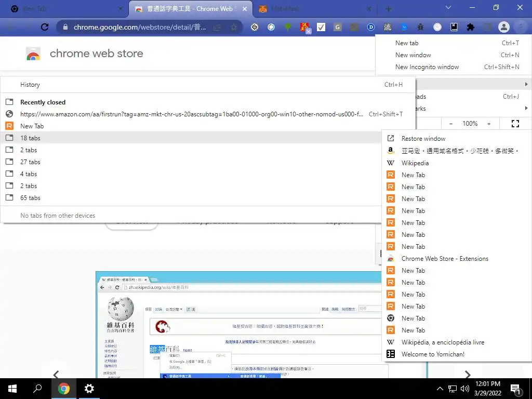Screen dimensions: 532x399
Task: Restore the New Tab entry with Chrome logo
Action: coord(457,318)
